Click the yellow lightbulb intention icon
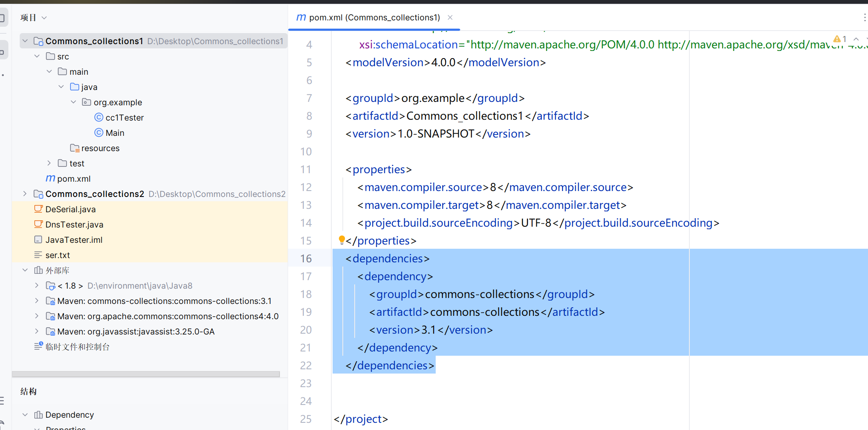 coord(342,240)
